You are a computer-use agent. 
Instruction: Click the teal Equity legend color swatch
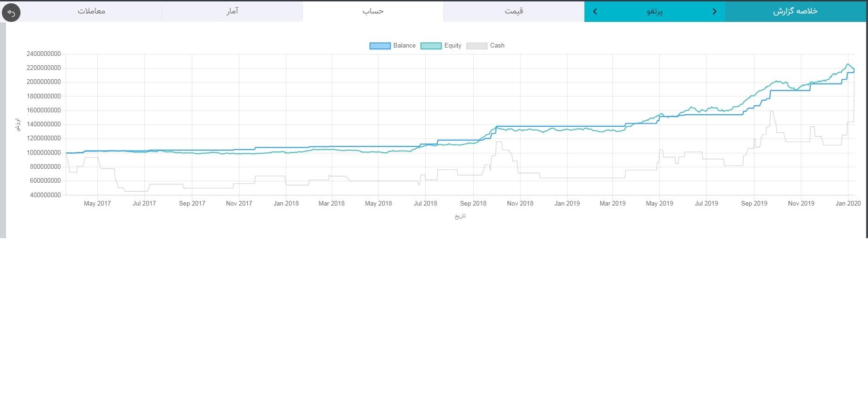pos(431,46)
